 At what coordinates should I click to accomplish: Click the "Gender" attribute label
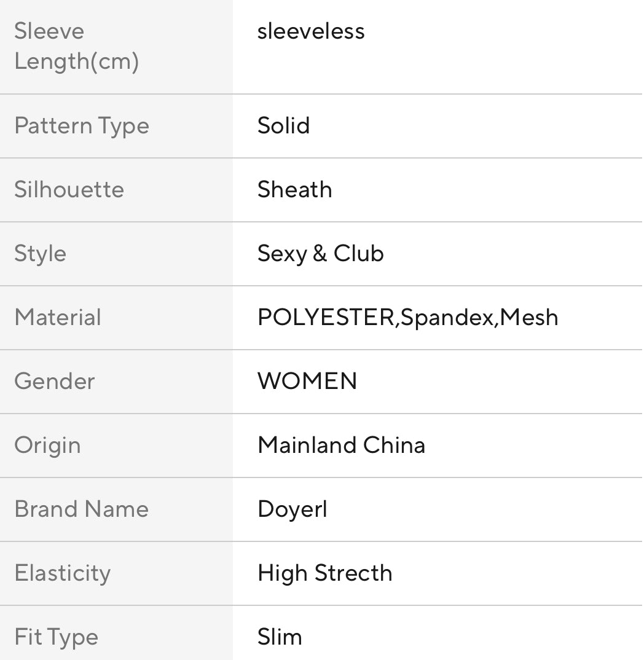[x=55, y=382]
